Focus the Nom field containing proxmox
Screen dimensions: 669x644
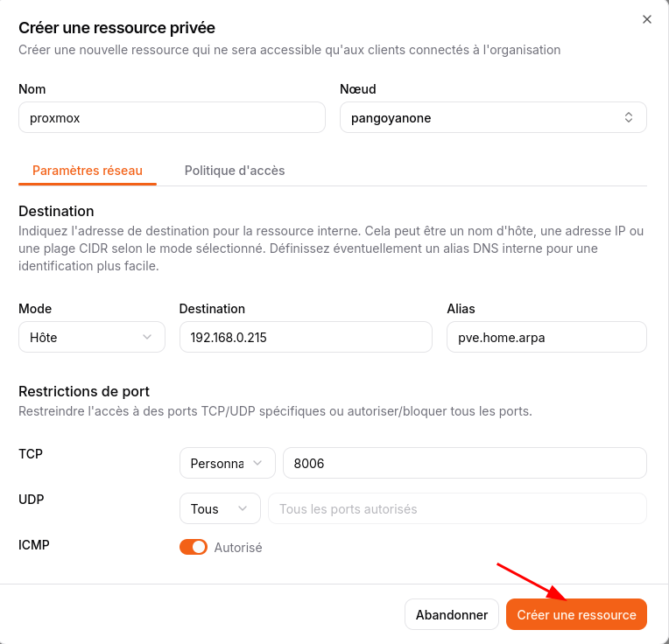[172, 117]
